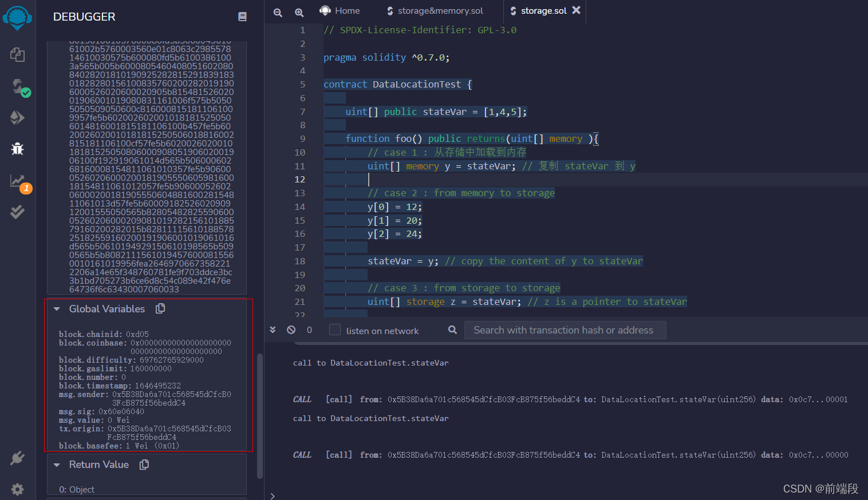Click the block.difficulty value
The width and height of the screenshot is (868, 500).
[x=172, y=360]
